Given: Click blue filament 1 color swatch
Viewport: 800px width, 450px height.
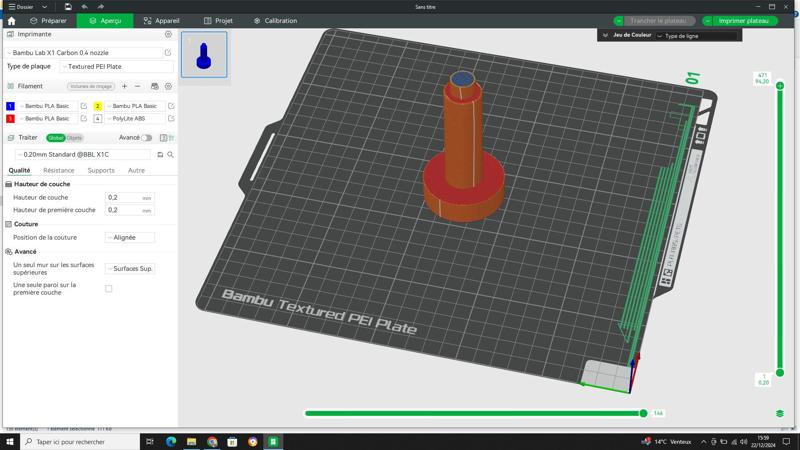Looking at the screenshot, I should (x=10, y=106).
